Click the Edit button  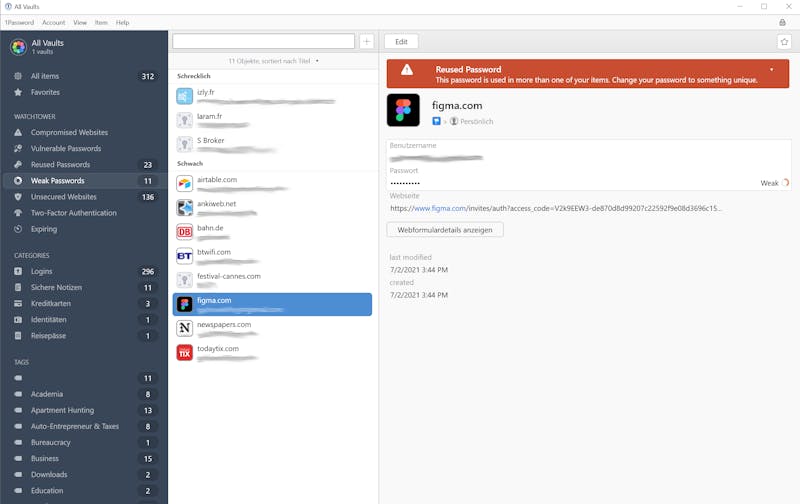pos(402,42)
